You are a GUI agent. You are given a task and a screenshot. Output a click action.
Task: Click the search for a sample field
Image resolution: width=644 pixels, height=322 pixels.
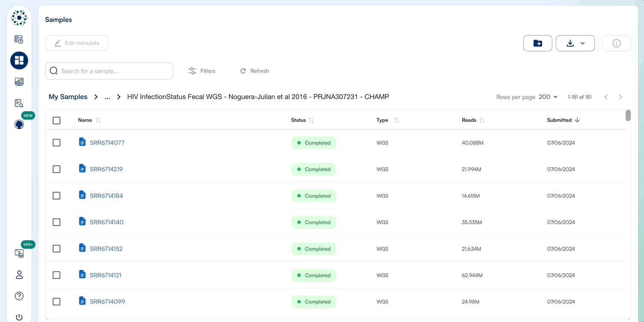109,71
